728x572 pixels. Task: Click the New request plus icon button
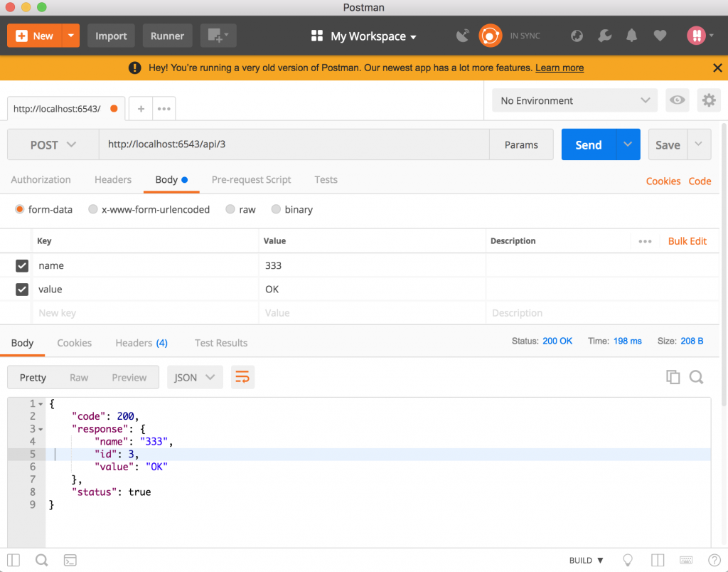[x=35, y=36]
